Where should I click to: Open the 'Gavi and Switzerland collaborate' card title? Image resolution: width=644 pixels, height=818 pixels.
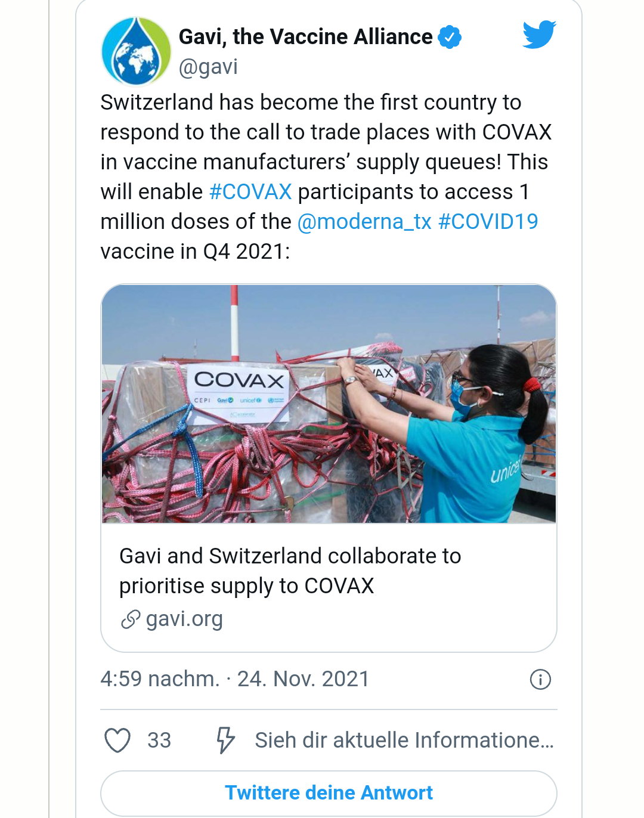290,571
